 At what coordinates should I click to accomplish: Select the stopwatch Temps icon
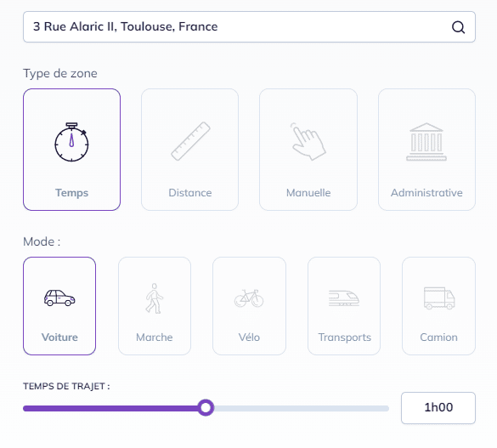pos(71,142)
